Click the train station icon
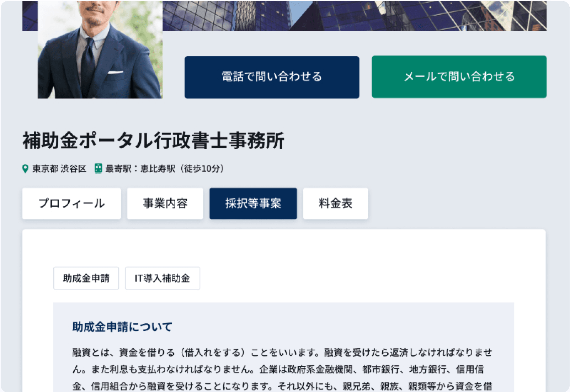570x392 pixels. click(98, 169)
